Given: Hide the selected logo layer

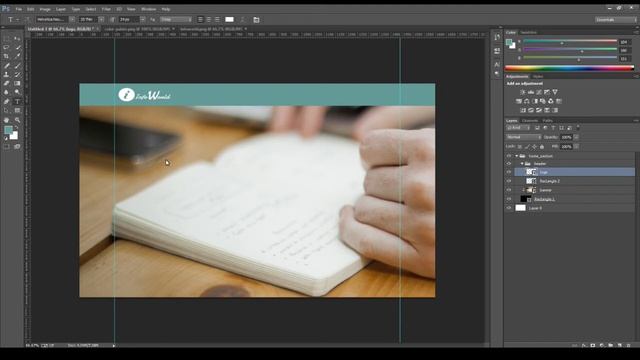Looking at the screenshot, I should click(x=509, y=172).
